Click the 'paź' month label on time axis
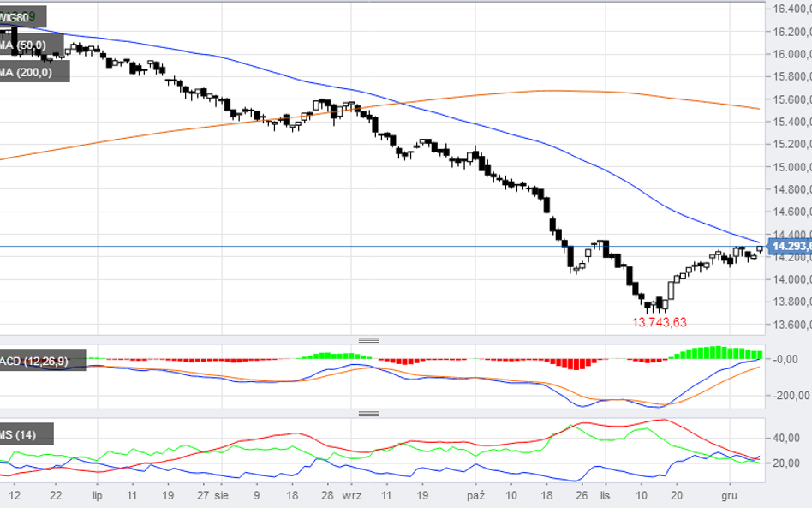Image resolution: width=812 pixels, height=508 pixels. point(476,496)
